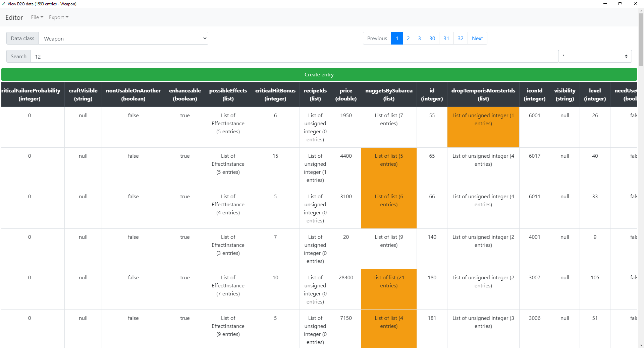Click in the Search input field

pyautogui.click(x=294, y=57)
